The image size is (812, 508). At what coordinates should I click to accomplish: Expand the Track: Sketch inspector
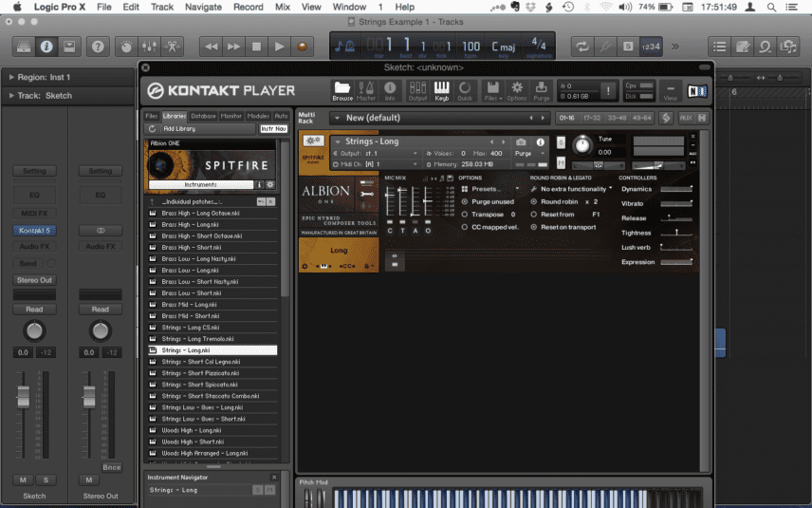coord(11,96)
